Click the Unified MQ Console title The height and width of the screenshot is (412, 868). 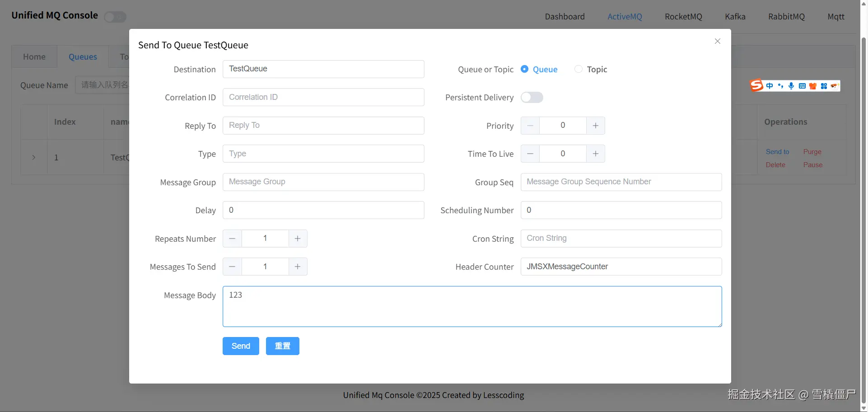tap(55, 15)
